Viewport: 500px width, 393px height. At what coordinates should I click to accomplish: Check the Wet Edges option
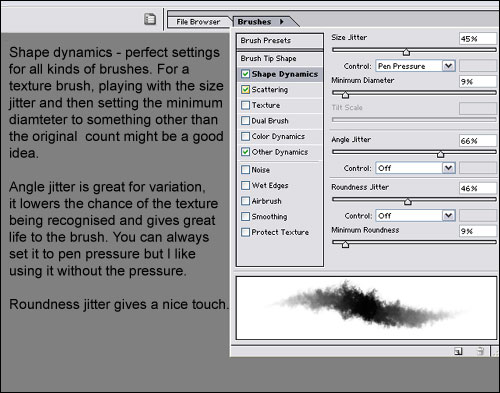tap(245, 185)
